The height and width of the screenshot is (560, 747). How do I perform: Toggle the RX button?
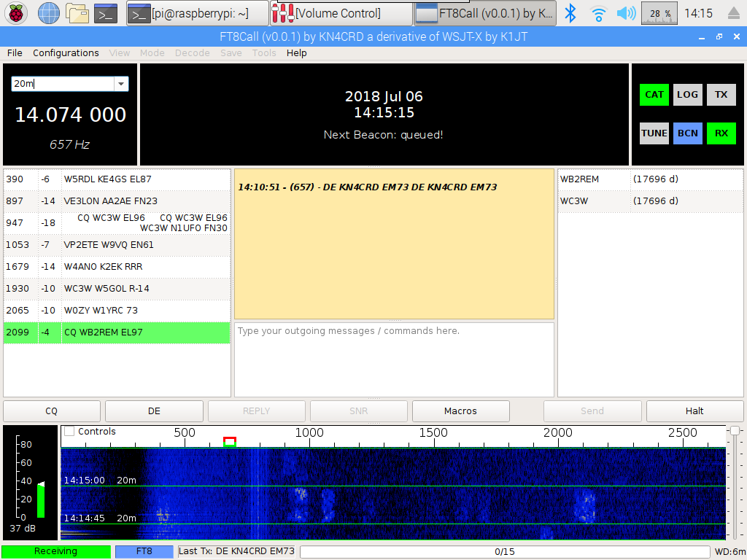[x=721, y=133]
